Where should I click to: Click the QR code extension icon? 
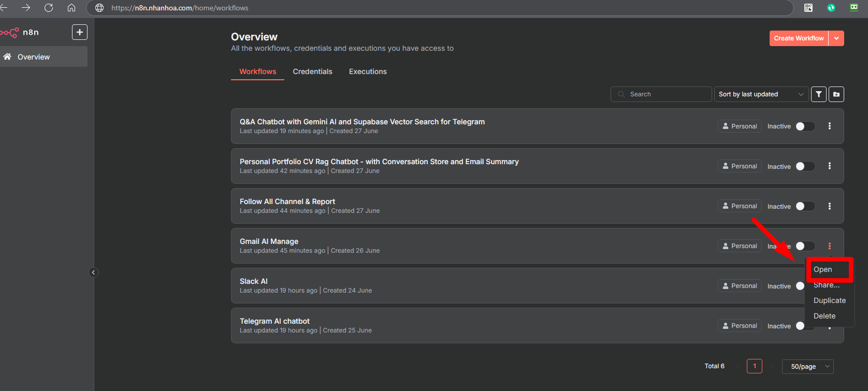tap(808, 8)
